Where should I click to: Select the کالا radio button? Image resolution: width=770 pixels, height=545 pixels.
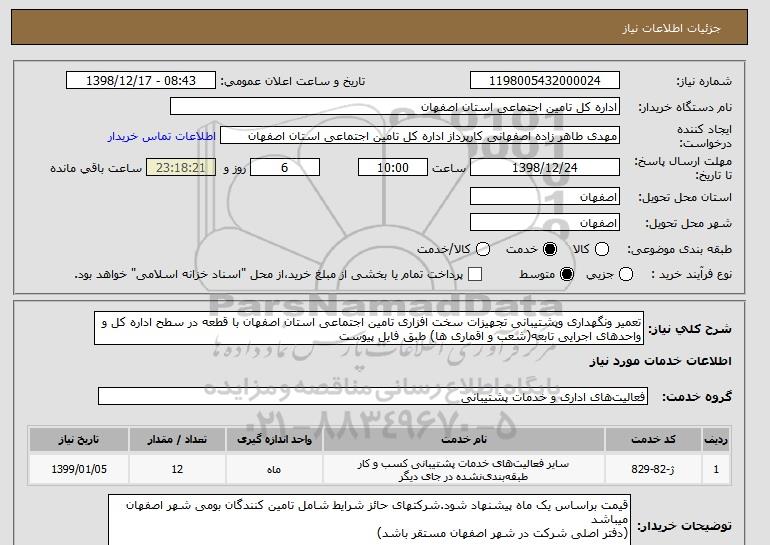coord(602,249)
